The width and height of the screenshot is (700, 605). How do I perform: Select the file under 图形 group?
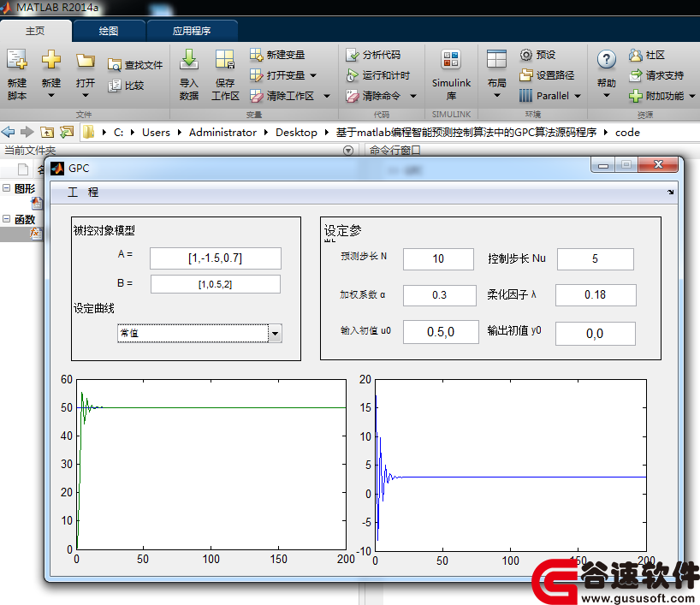[x=37, y=203]
